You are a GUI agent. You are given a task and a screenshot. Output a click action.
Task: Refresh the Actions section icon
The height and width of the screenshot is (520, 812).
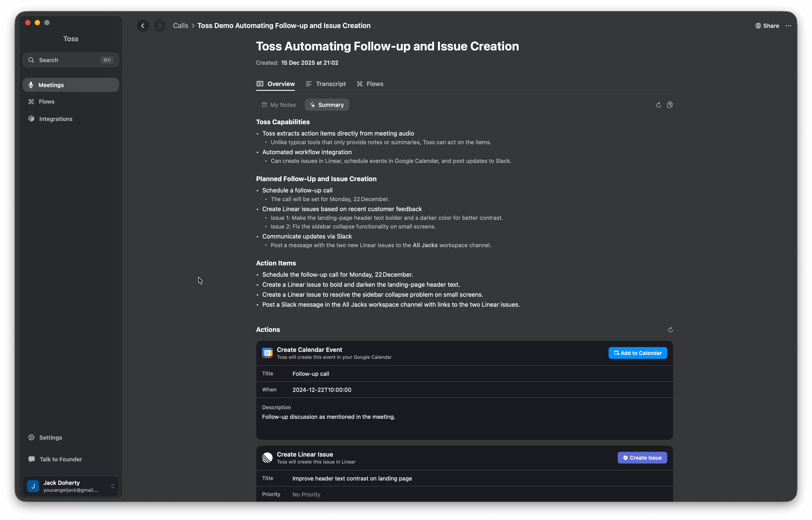point(670,330)
